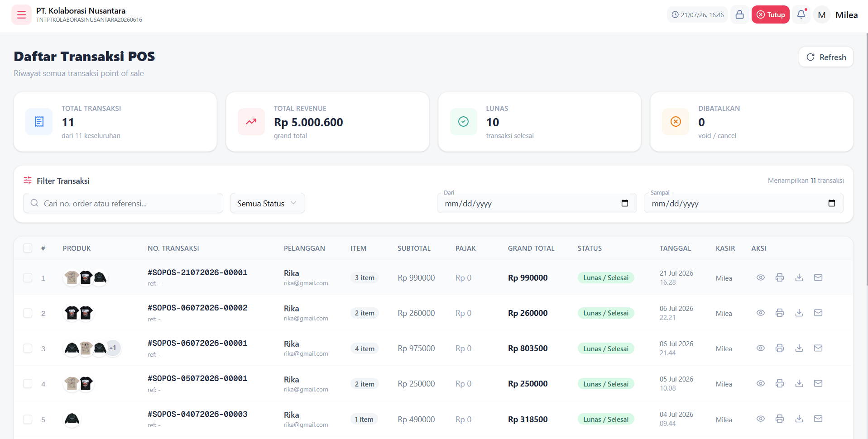The image size is (868, 439).
Task: Click the lock screen icon
Action: click(739, 14)
